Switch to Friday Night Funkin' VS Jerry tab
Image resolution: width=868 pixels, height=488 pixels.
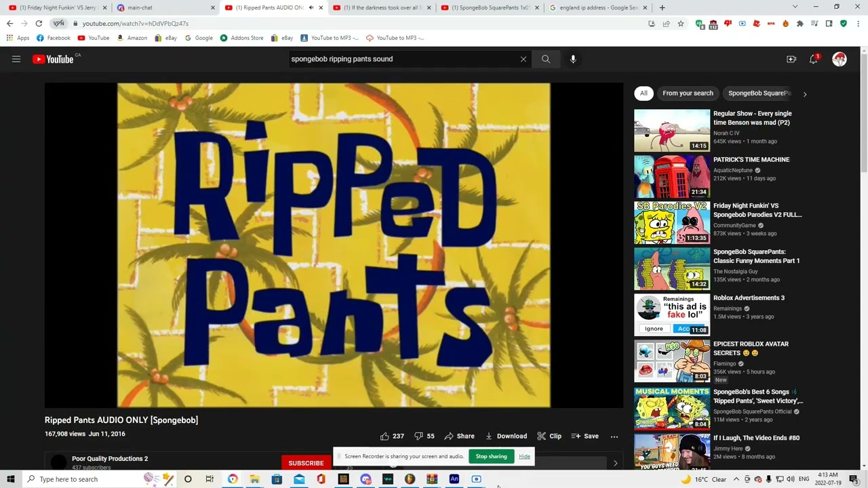click(x=58, y=7)
